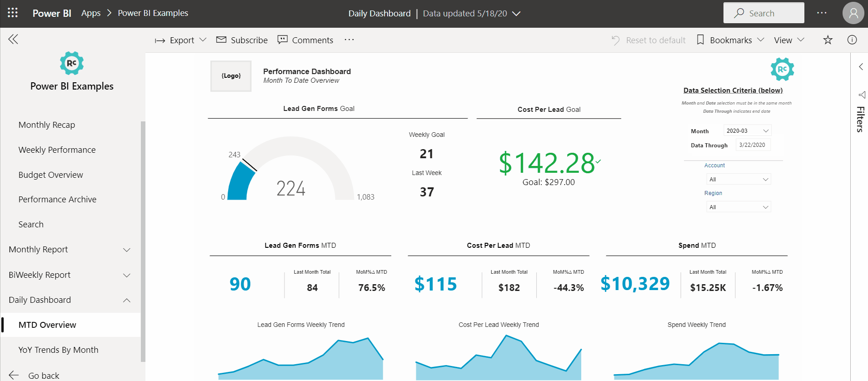The width and height of the screenshot is (868, 381).
Task: Click the Data Through date field
Action: tap(753, 145)
